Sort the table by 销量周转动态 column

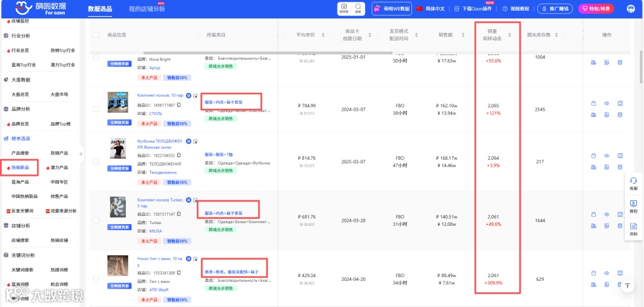pos(510,35)
